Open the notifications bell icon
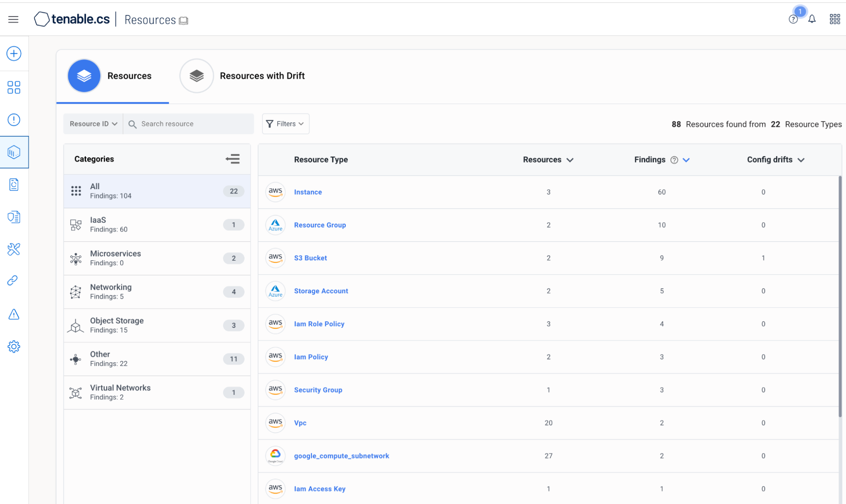Screen dimensions: 846x504 pos(812,19)
